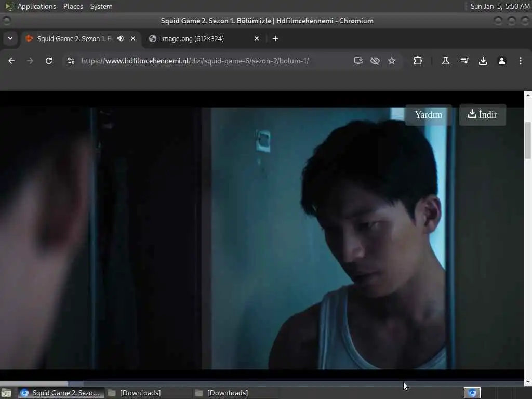View site information icon in address bar

pos(71,61)
